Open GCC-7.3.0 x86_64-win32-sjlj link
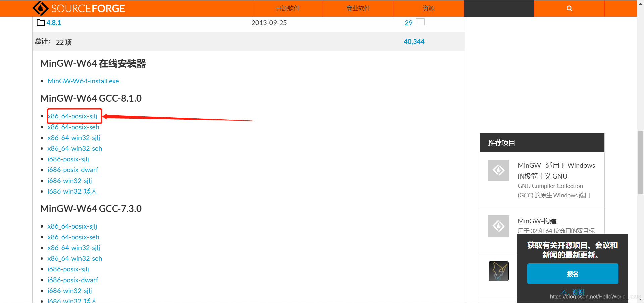Image resolution: width=644 pixels, height=303 pixels. pos(73,248)
